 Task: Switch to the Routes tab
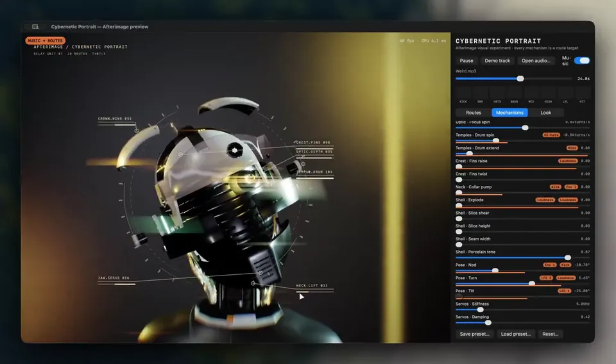tap(474, 113)
